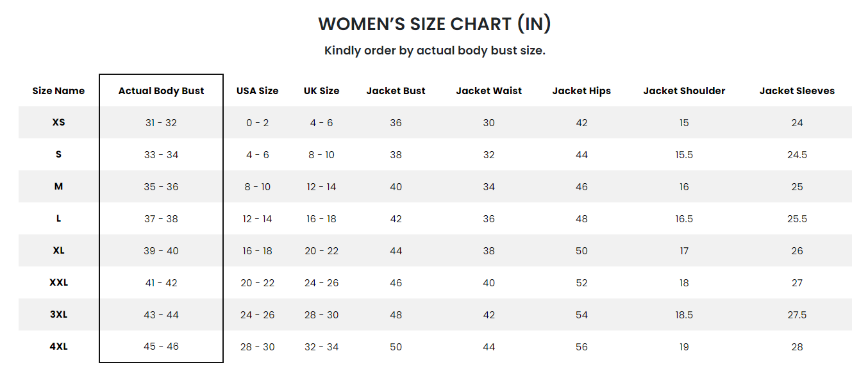Select the 4XL size row label
The height and width of the screenshot is (383, 868).
[58, 346]
